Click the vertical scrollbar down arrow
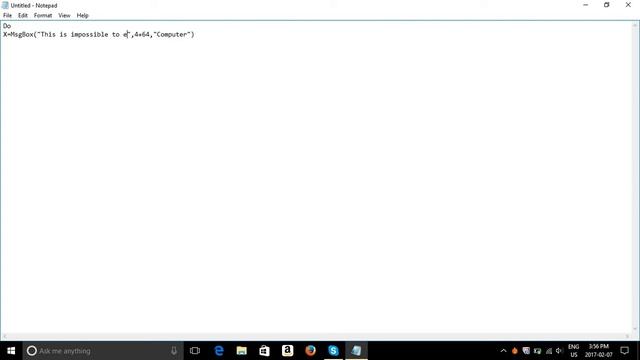 click(x=635, y=329)
